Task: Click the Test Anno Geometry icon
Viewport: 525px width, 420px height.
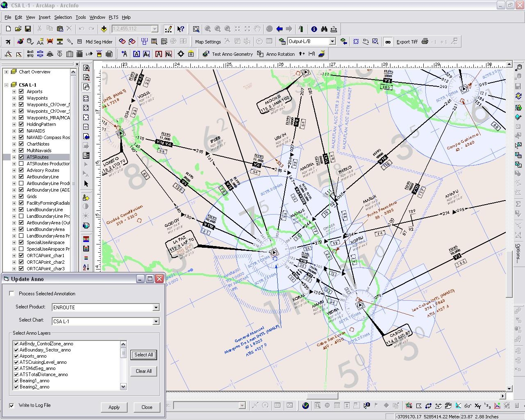Action: point(206,54)
